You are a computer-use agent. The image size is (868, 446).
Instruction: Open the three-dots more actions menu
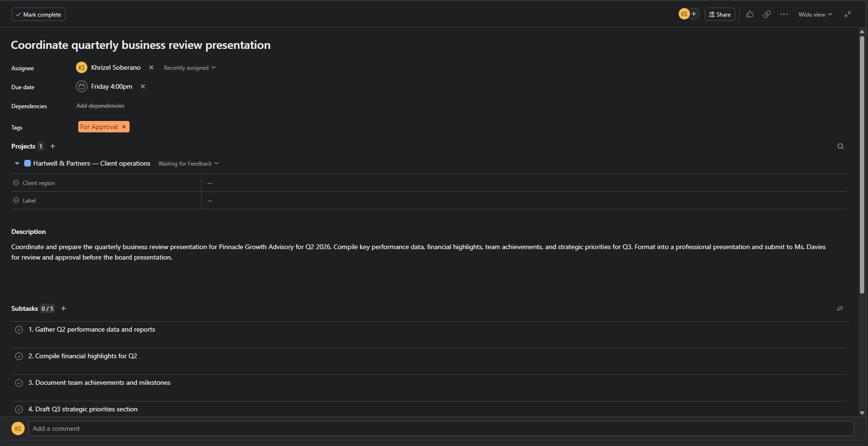(784, 14)
